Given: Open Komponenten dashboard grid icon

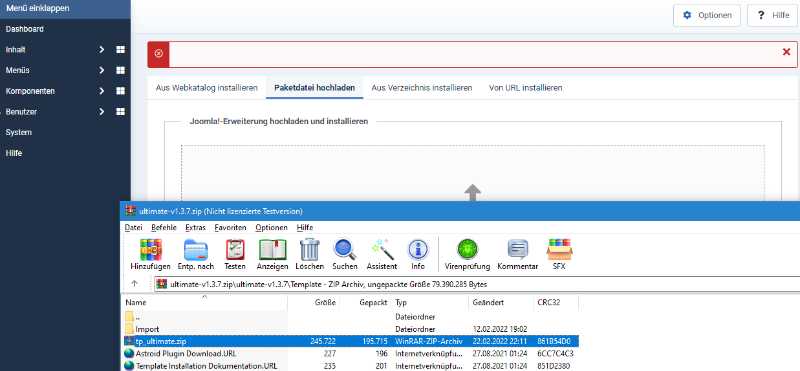Looking at the screenshot, I should pyautogui.click(x=120, y=91).
